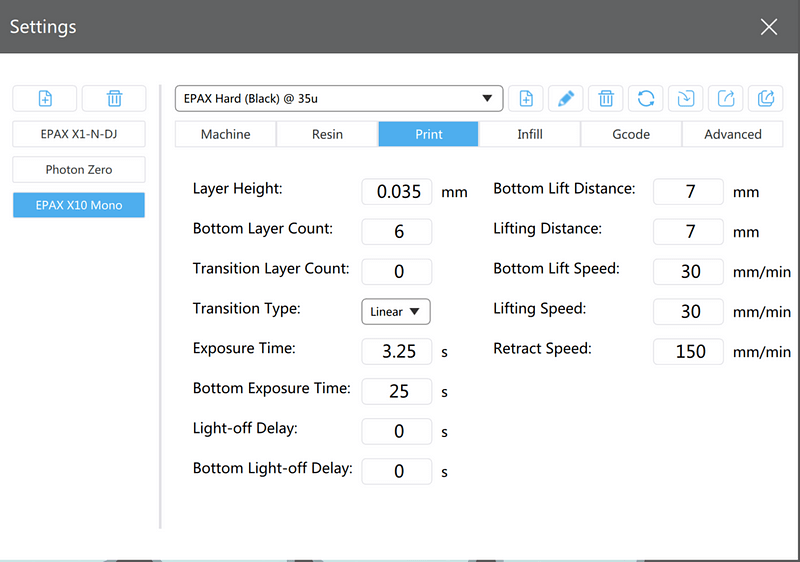Switch to the Machine tab
Image resolution: width=800 pixels, height=562 pixels.
tap(226, 134)
